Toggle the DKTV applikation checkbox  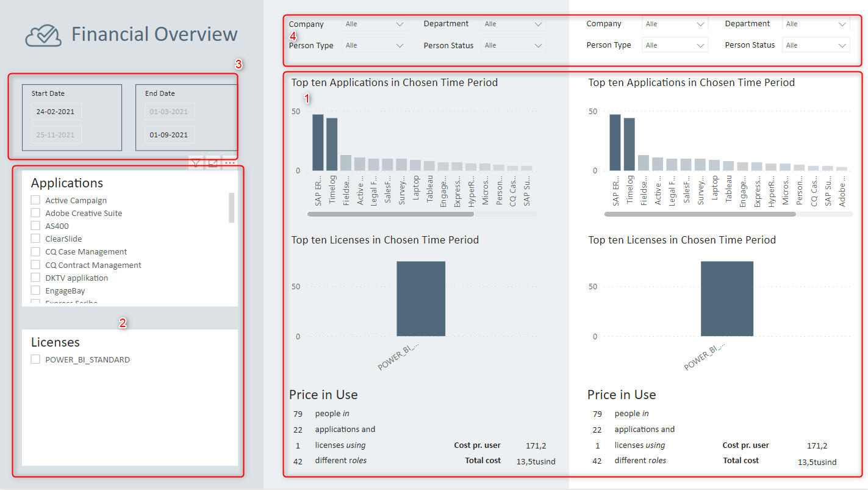point(35,278)
